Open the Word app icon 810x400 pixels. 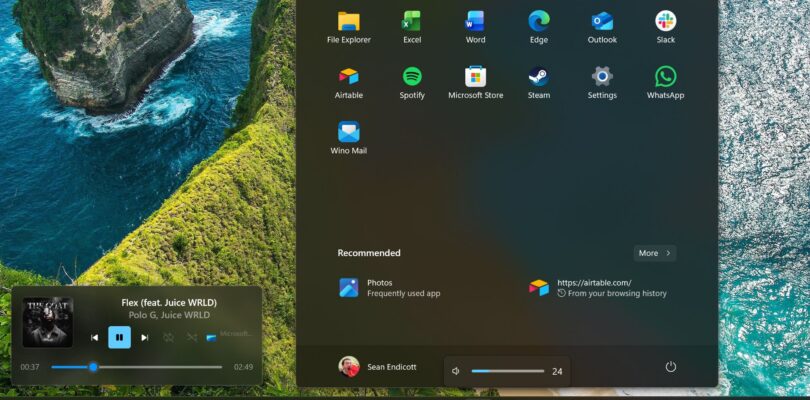point(475,27)
